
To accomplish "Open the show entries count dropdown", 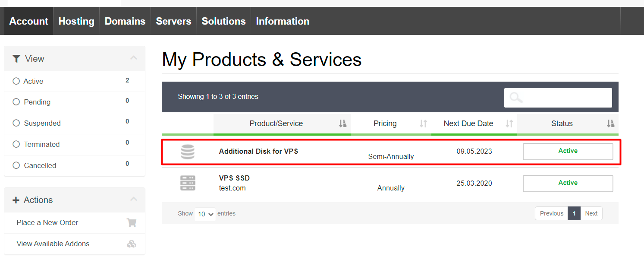I will coord(205,214).
